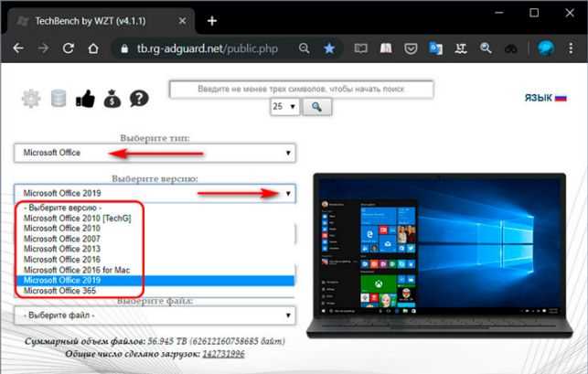Click the download count link 142731996
The height and width of the screenshot is (374, 588).
pyautogui.click(x=223, y=354)
